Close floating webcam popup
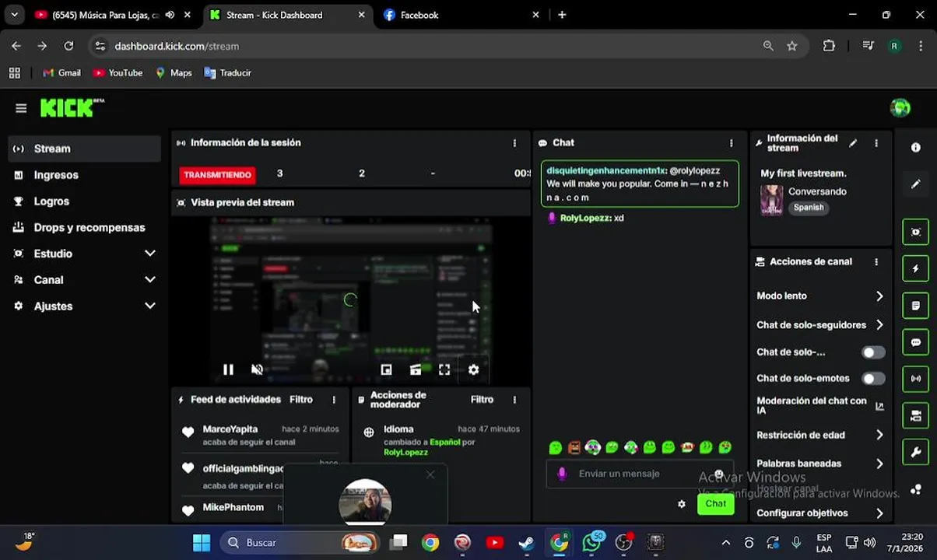The height and width of the screenshot is (560, 937). [430, 474]
